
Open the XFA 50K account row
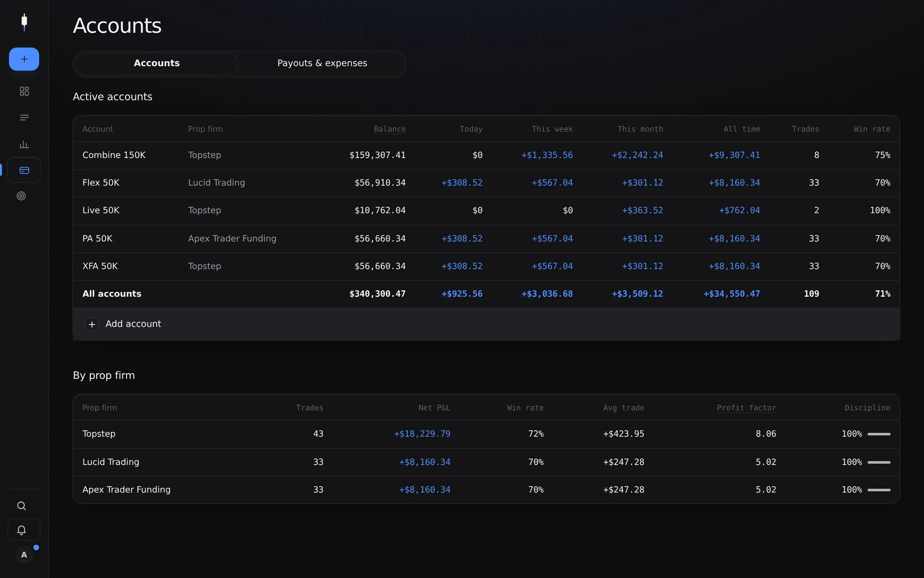(486, 266)
